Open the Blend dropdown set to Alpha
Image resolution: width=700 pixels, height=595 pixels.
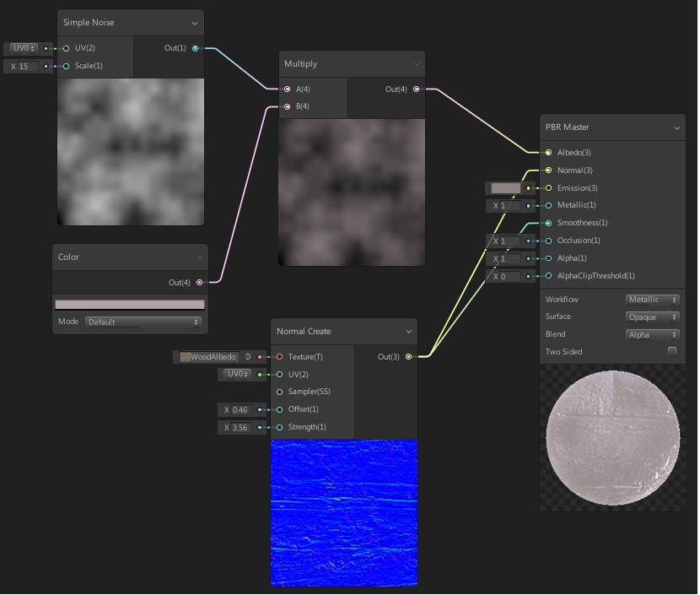click(x=651, y=334)
